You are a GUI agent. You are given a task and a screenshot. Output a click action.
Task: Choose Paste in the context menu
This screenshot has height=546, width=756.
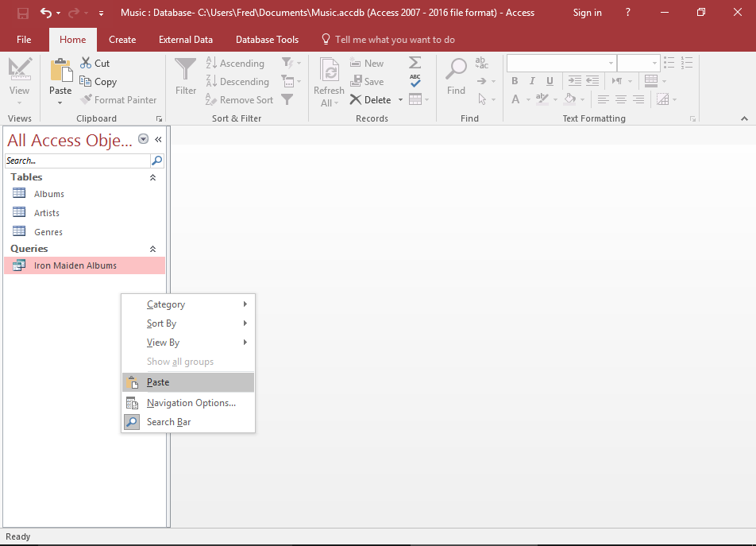(x=188, y=382)
